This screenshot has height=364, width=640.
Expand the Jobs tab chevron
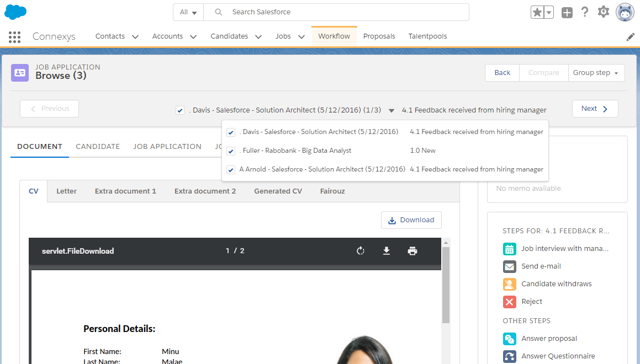coord(301,37)
